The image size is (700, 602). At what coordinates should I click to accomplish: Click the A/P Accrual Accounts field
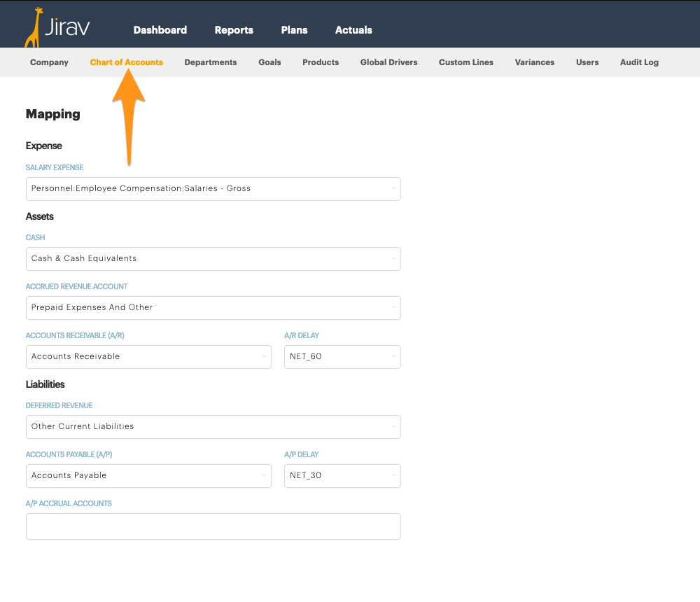pos(213,526)
